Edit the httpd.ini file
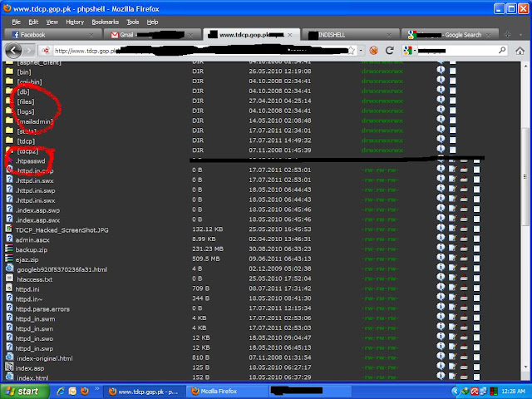This screenshot has width=532, height=399. tap(452, 288)
